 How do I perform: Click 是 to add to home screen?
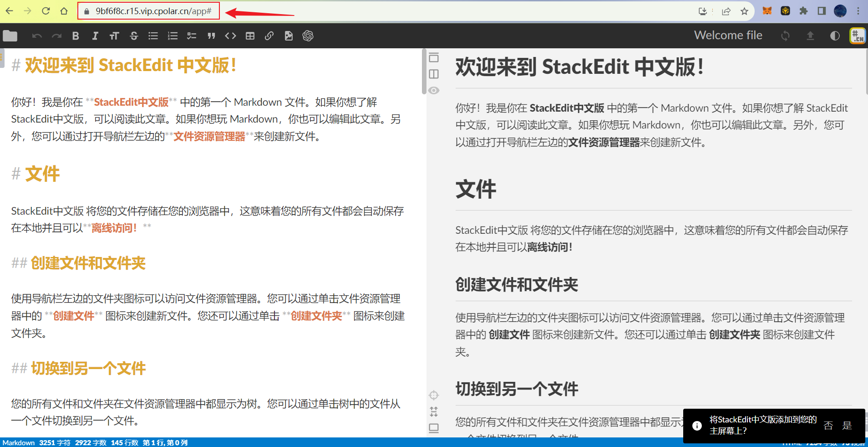click(x=847, y=426)
